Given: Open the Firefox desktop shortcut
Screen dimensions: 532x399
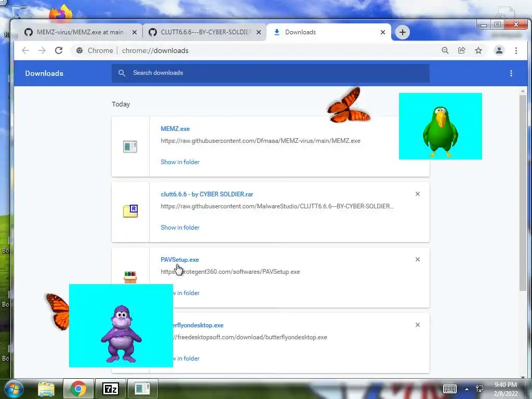Looking at the screenshot, I should 61,13.
